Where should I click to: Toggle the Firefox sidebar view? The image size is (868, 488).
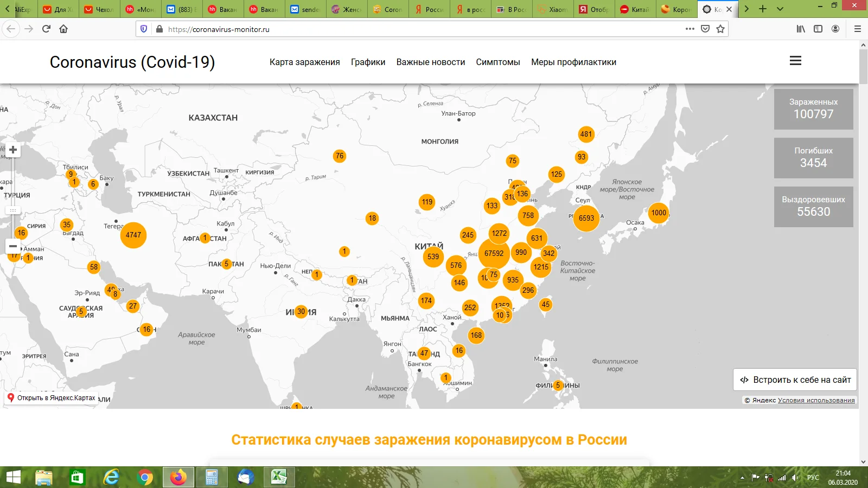pyautogui.click(x=818, y=29)
